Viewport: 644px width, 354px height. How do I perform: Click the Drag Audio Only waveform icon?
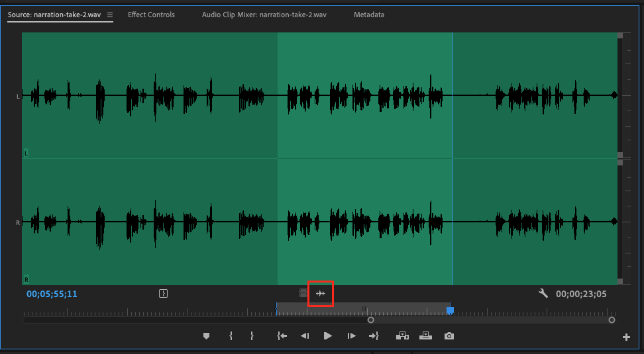click(x=321, y=293)
